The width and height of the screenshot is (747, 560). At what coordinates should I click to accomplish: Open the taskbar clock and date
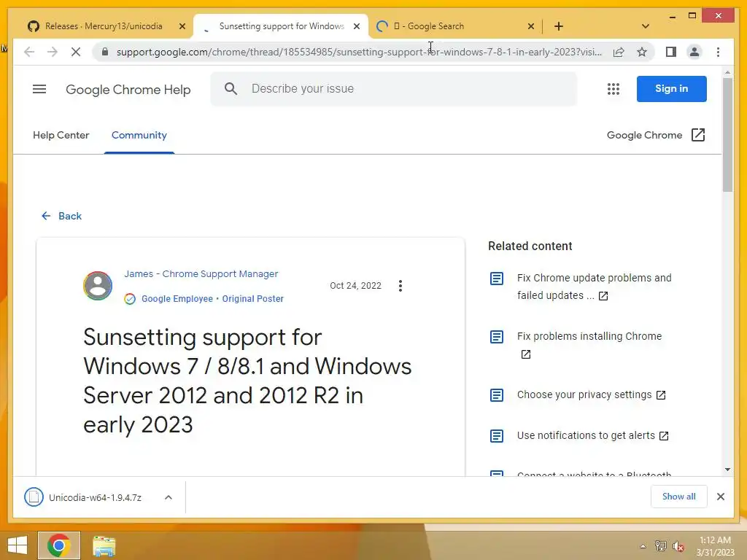(715, 546)
